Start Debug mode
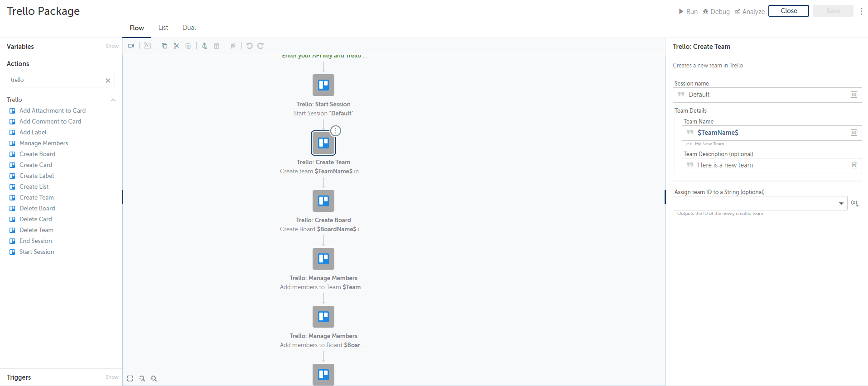This screenshot has width=868, height=386. pos(716,12)
